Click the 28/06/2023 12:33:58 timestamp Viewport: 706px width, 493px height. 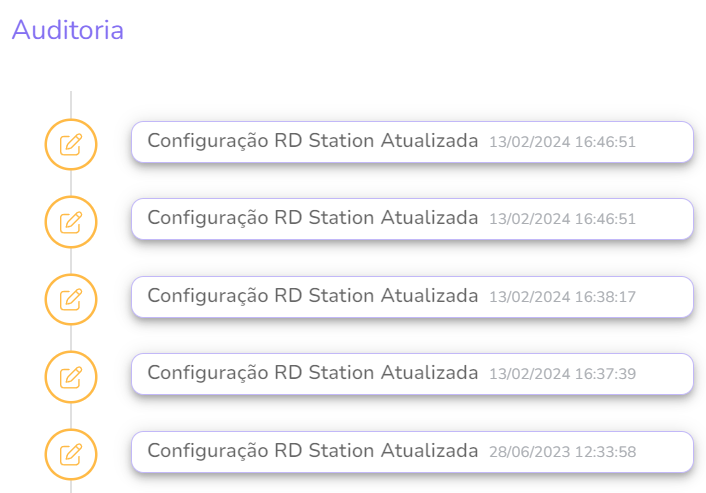562,452
